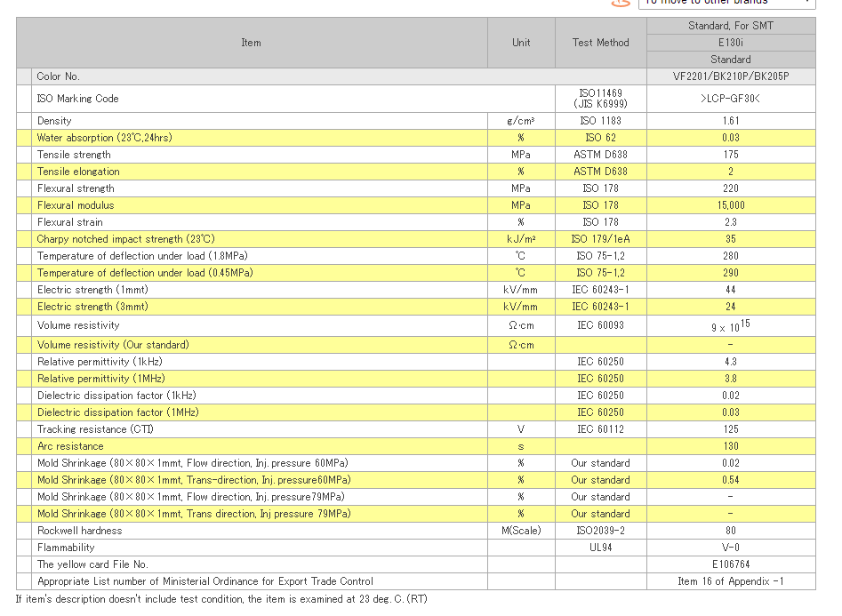Click deflection temperature '(1.8MPa)' row label
The image size is (842, 616).
[142, 256]
